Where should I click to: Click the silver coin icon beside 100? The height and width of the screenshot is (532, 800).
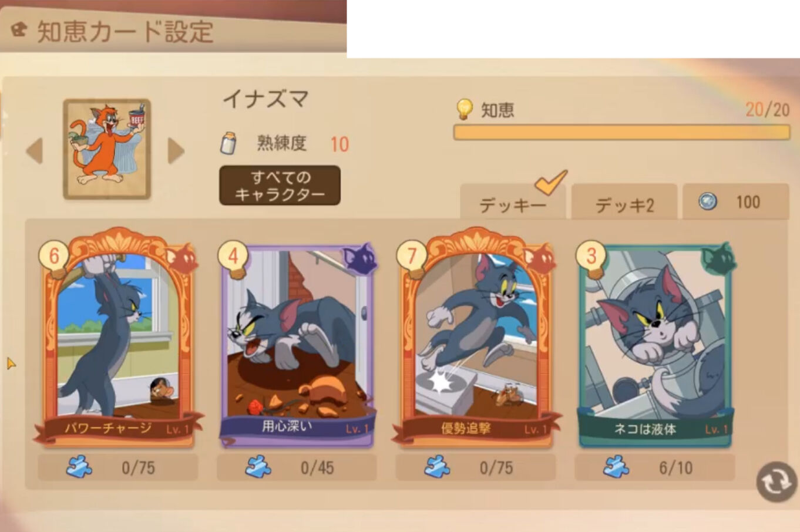pos(708,202)
